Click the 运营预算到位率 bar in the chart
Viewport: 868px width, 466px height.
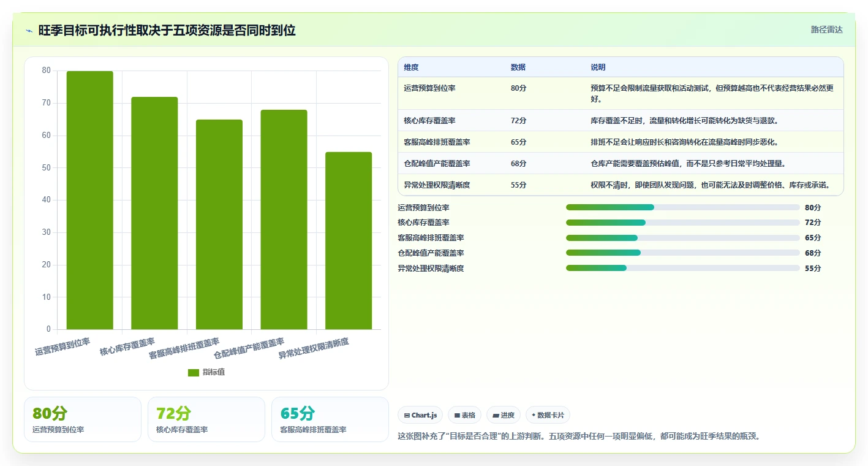(90, 201)
